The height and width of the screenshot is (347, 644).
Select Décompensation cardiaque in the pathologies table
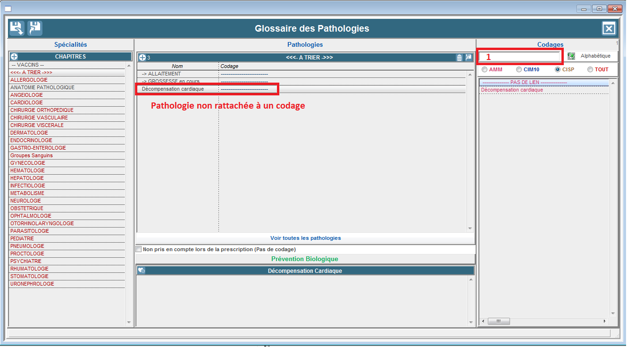pos(173,89)
